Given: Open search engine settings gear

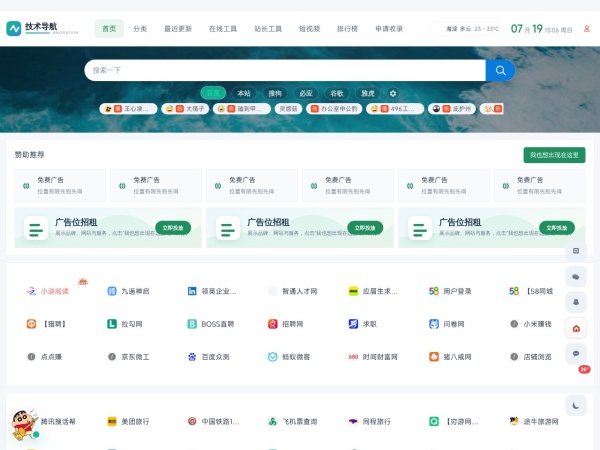Looking at the screenshot, I should 393,93.
